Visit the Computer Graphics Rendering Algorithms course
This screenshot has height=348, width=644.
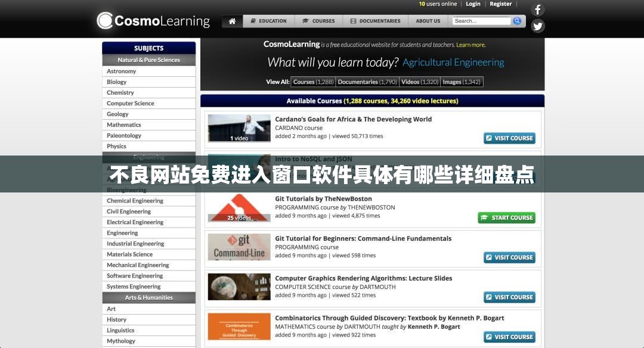pyautogui.click(x=510, y=297)
